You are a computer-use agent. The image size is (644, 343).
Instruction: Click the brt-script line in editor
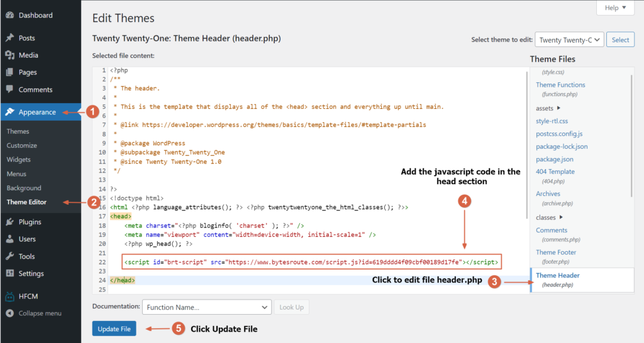(312, 262)
